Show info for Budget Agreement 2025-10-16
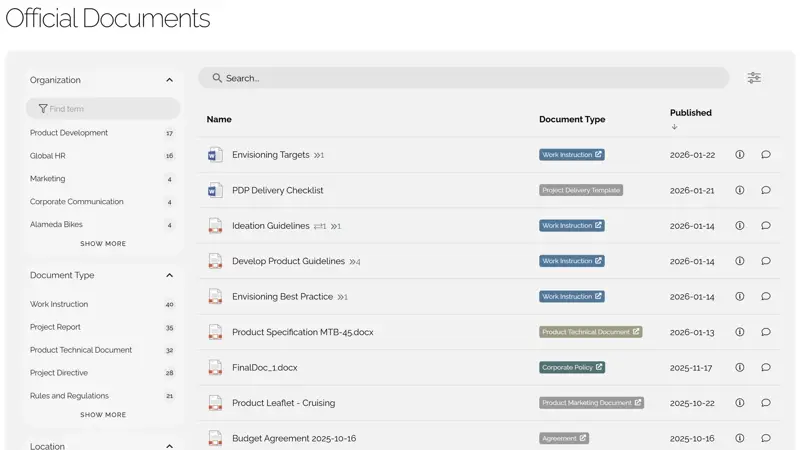The width and height of the screenshot is (800, 450). (740, 438)
